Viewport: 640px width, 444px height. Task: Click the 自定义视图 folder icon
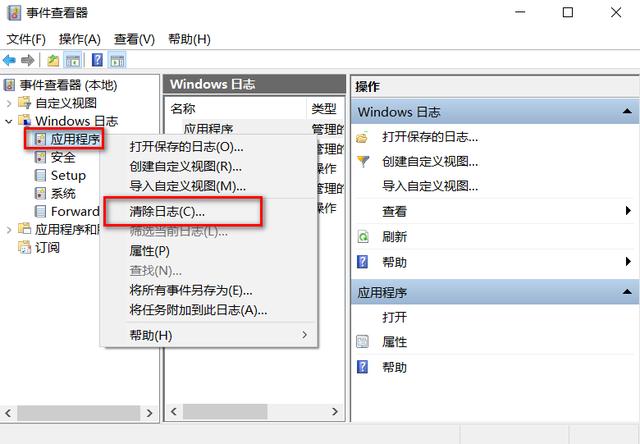tap(25, 103)
